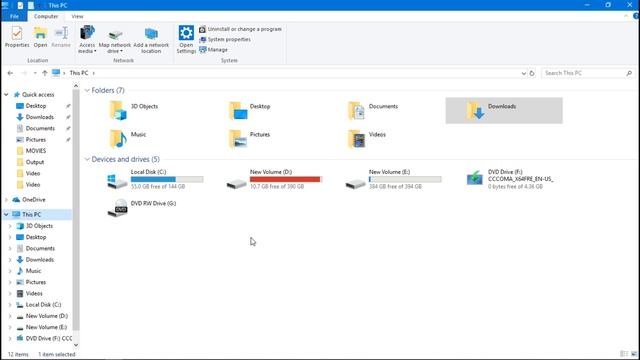Collapse the Devices and drives section
640x360 pixels.
point(87,159)
